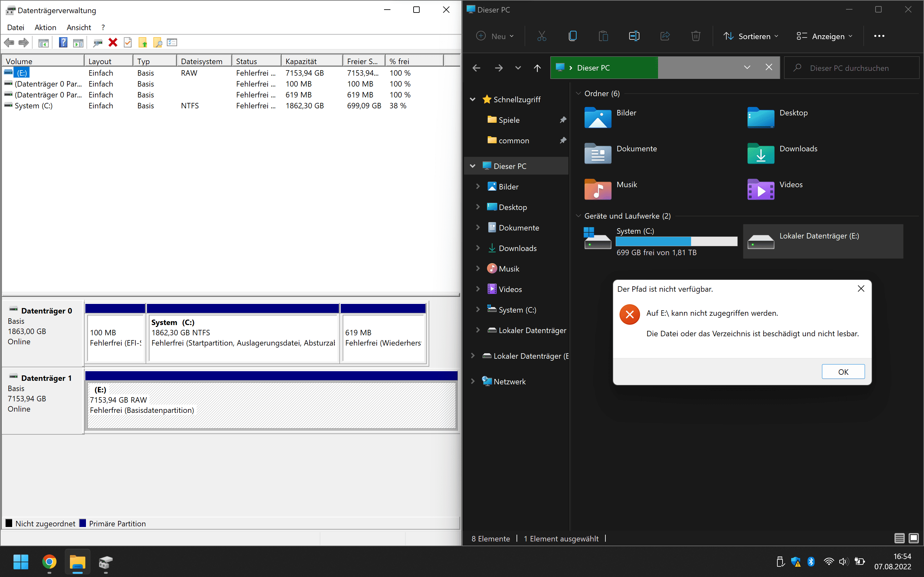The height and width of the screenshot is (577, 924).
Task: Collapse the Schnellzugriff tree node
Action: (x=473, y=100)
